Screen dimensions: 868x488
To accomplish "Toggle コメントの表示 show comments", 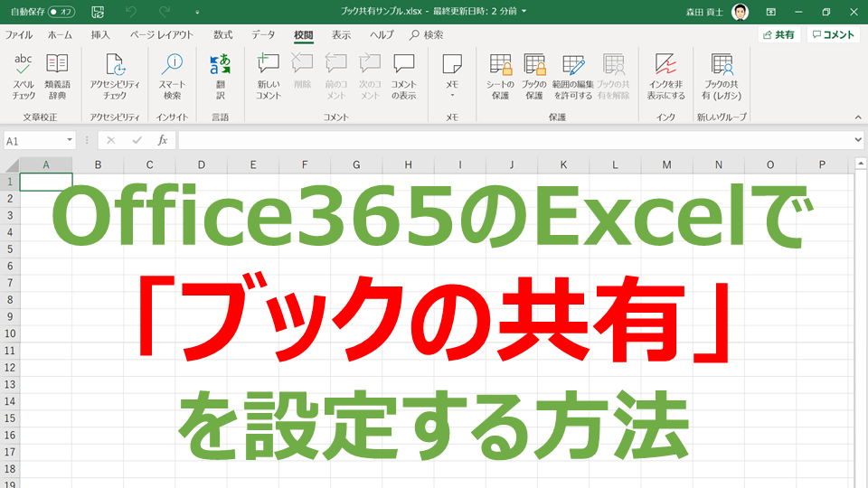I will [x=403, y=75].
